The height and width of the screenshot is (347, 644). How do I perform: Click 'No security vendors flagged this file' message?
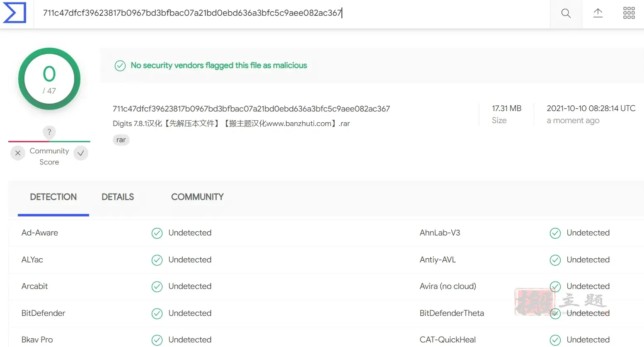219,65
